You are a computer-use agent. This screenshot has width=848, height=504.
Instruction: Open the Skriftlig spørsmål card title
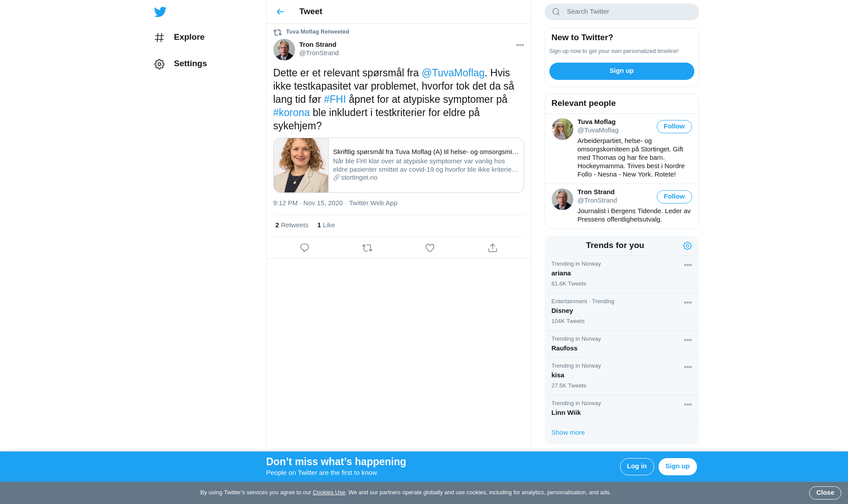tap(426, 152)
